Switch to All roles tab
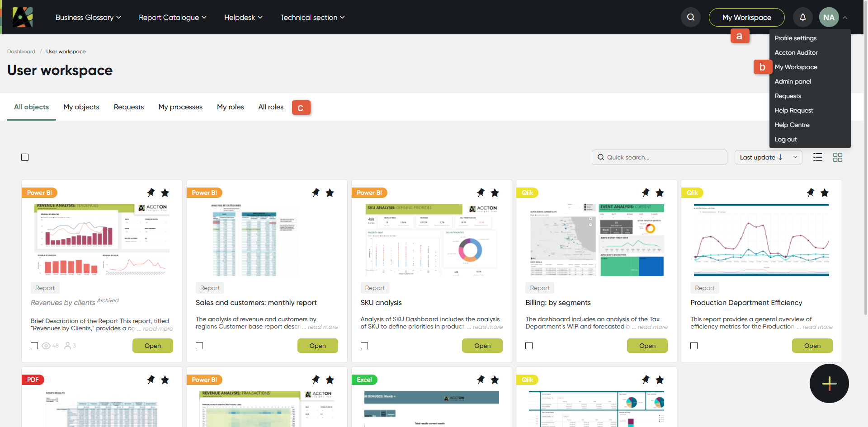Image resolution: width=868 pixels, height=427 pixels. tap(271, 107)
